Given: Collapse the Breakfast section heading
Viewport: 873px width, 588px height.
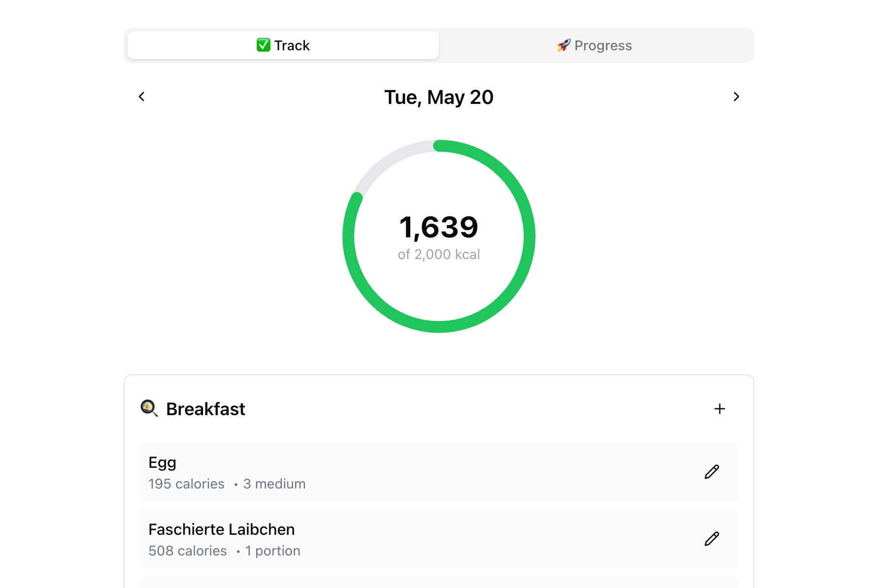Looking at the screenshot, I should (205, 409).
